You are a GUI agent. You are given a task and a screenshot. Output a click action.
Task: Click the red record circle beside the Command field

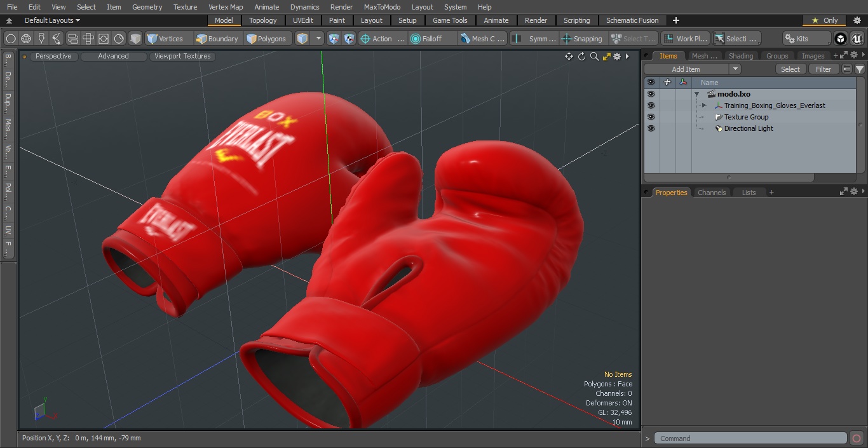[x=856, y=438]
